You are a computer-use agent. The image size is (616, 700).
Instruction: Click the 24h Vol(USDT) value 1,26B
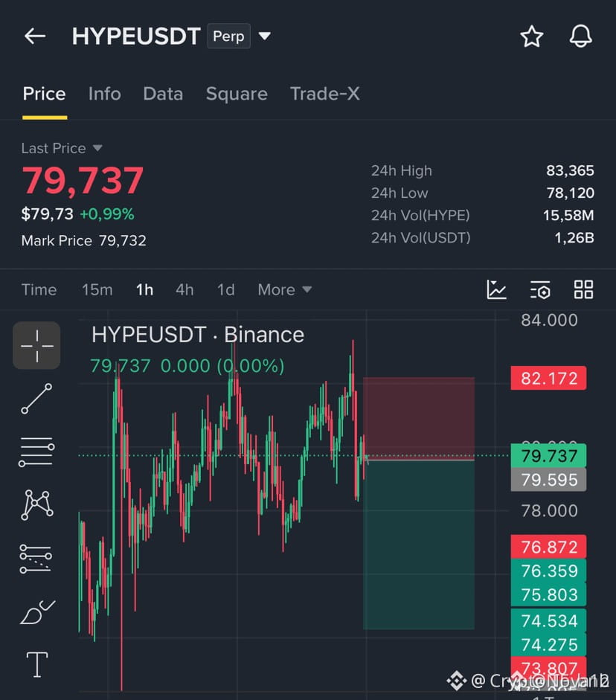pos(574,237)
